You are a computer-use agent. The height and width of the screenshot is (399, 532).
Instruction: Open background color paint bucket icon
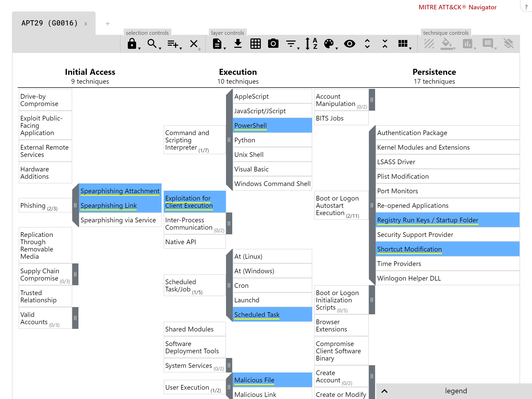coord(447,44)
